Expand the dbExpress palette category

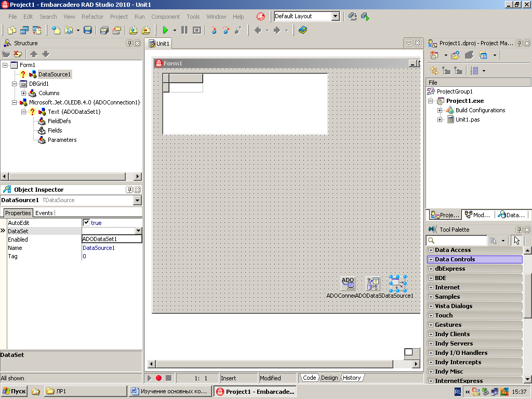tap(431, 269)
